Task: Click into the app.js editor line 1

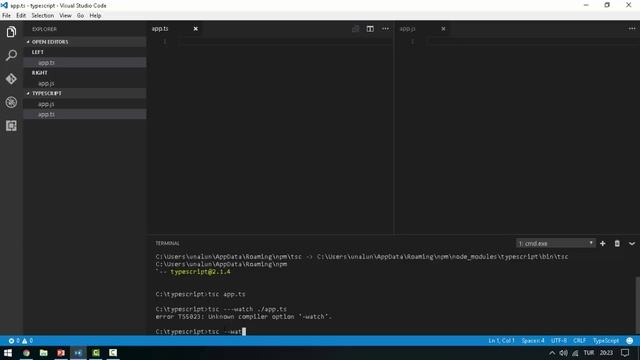Action: [x=533, y=42]
